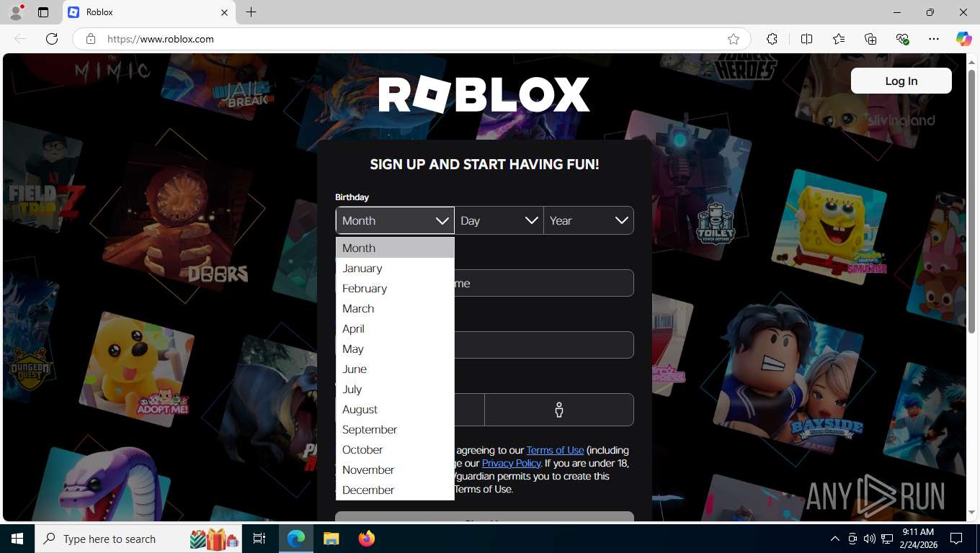
Task: Expand the Month birthday dropdown
Action: (x=395, y=220)
